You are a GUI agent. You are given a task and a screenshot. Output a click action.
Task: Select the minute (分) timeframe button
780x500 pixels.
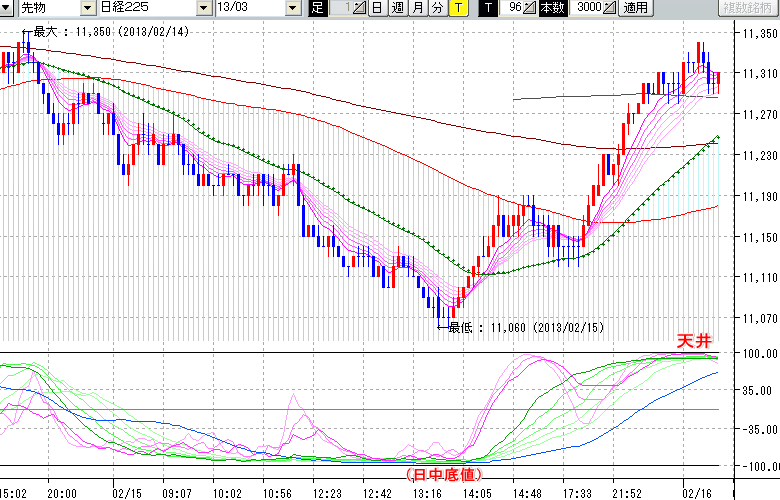437,8
